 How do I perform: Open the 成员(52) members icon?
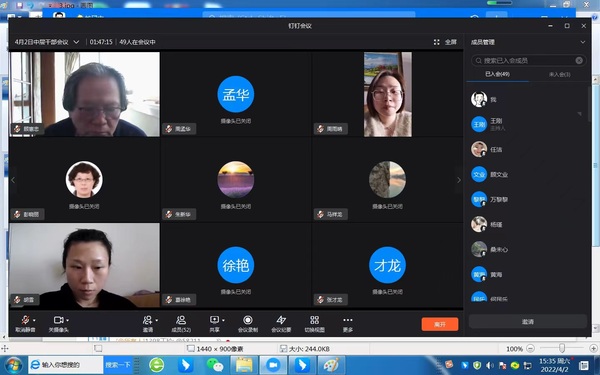[x=181, y=320]
